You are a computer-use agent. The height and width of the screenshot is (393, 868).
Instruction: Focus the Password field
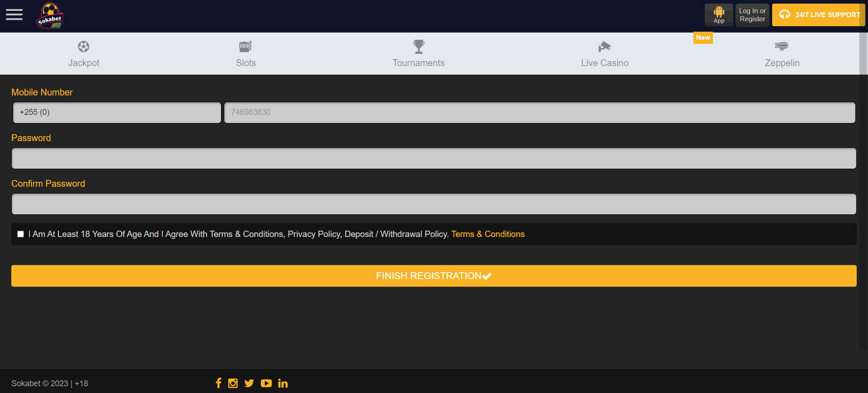pyautogui.click(x=434, y=158)
